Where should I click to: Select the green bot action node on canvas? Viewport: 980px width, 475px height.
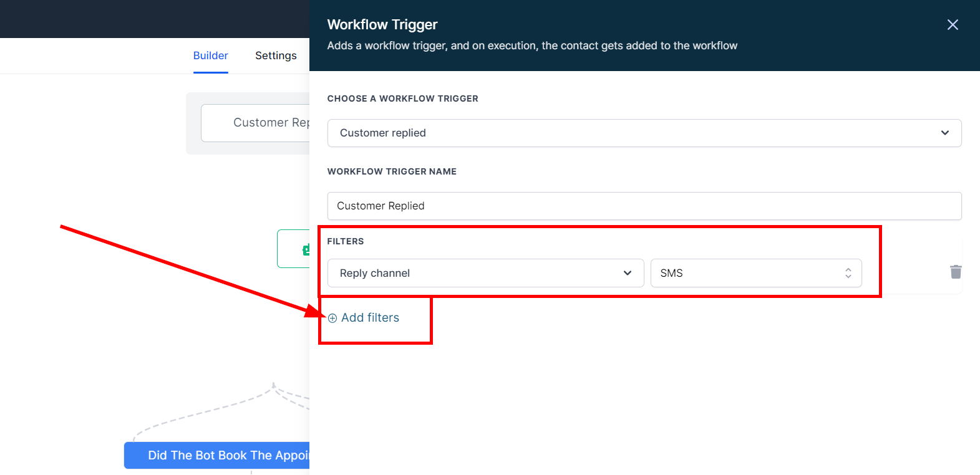tap(294, 249)
